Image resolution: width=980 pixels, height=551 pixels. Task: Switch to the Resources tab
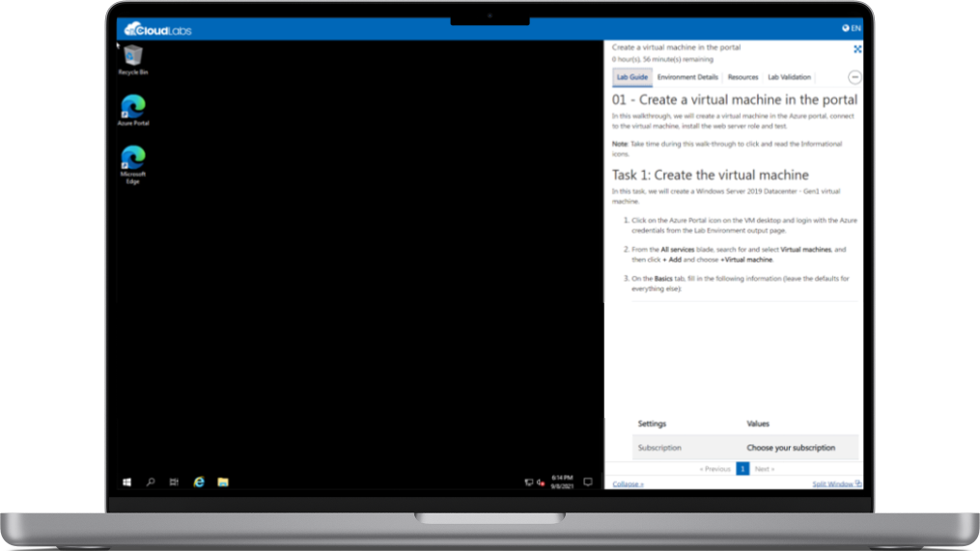point(742,77)
